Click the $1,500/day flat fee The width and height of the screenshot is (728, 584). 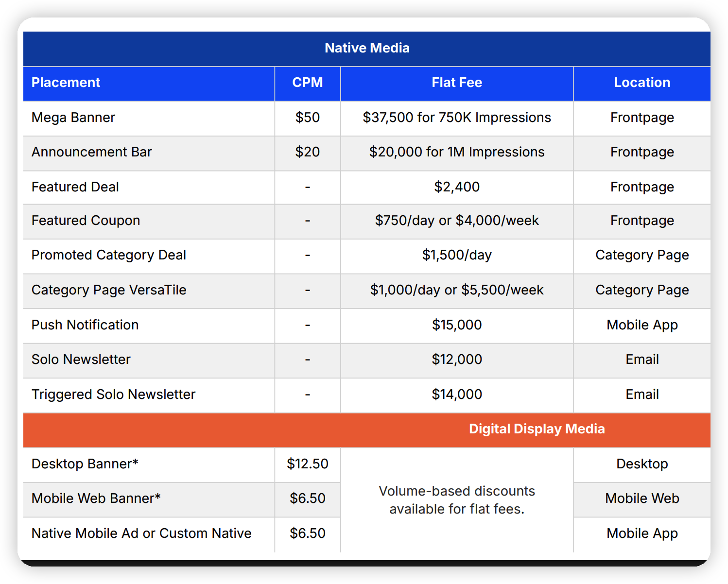pyautogui.click(x=457, y=255)
